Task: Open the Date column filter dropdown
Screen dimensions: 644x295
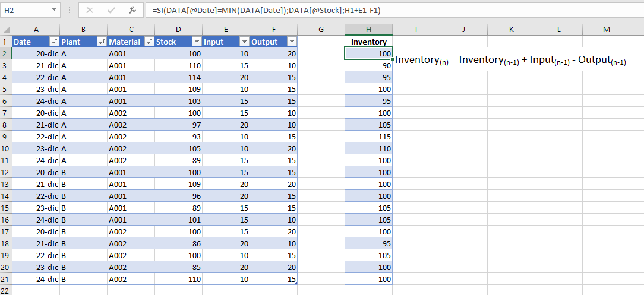Action: point(54,42)
